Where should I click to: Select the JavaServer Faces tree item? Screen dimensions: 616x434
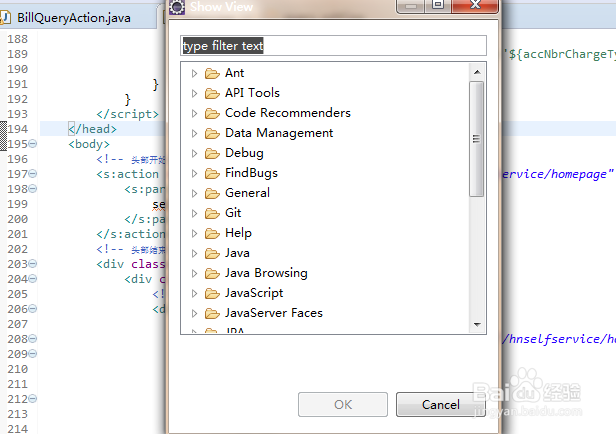coord(274,313)
